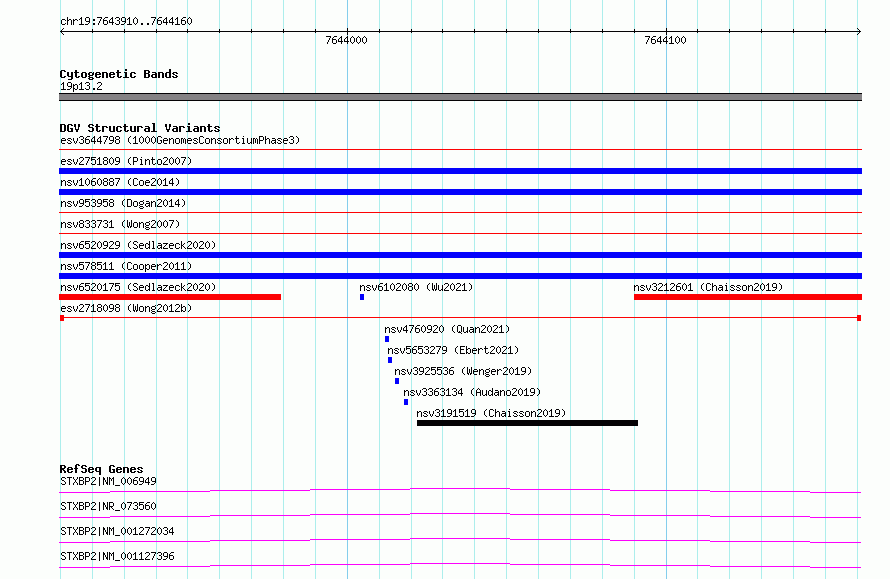The height and width of the screenshot is (579, 890).
Task: Click the black bar under nsv3191519
Action: click(x=527, y=423)
